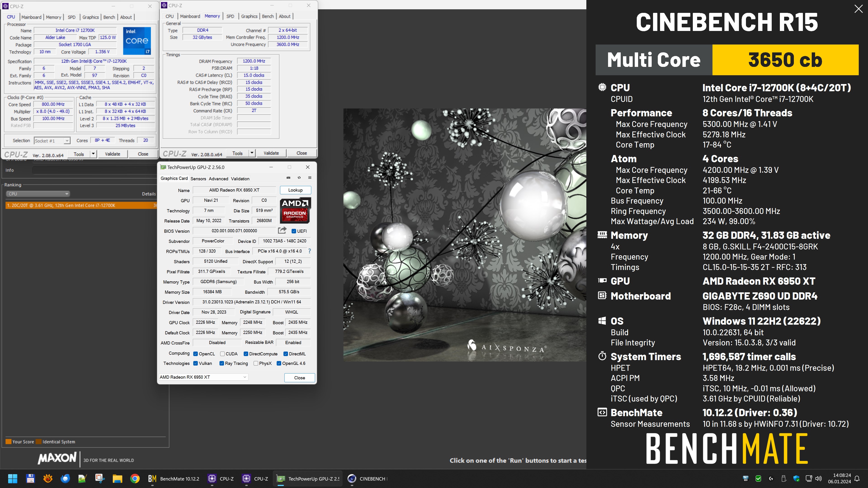Expand Tools arrow in Memory CPU-Z window
868x488 pixels.
click(252, 153)
